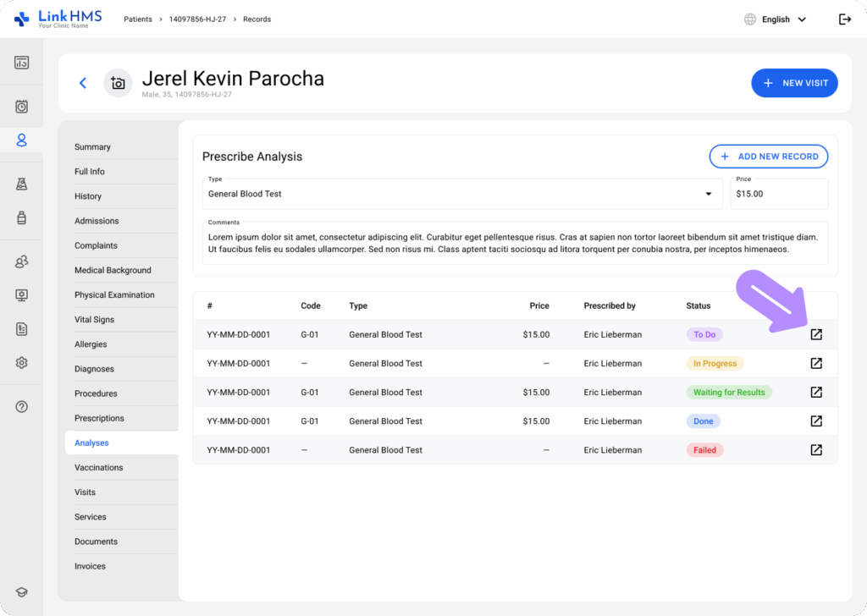Open the settings gear in sidebar
Viewport: 867px width, 616px height.
tap(21, 363)
